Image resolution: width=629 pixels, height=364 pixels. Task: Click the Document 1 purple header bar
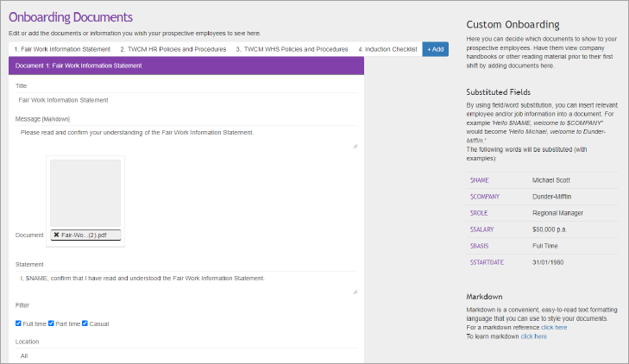[186, 66]
